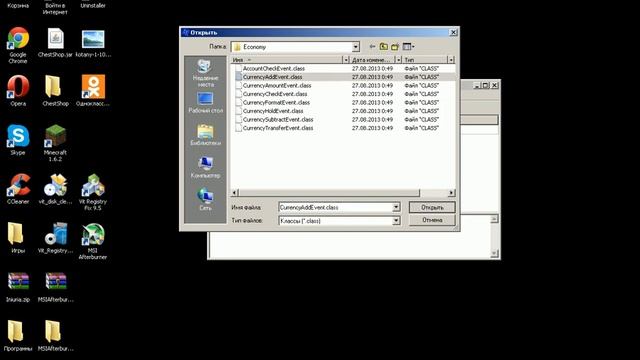
Task: Minimize the background window
Action: point(477,85)
